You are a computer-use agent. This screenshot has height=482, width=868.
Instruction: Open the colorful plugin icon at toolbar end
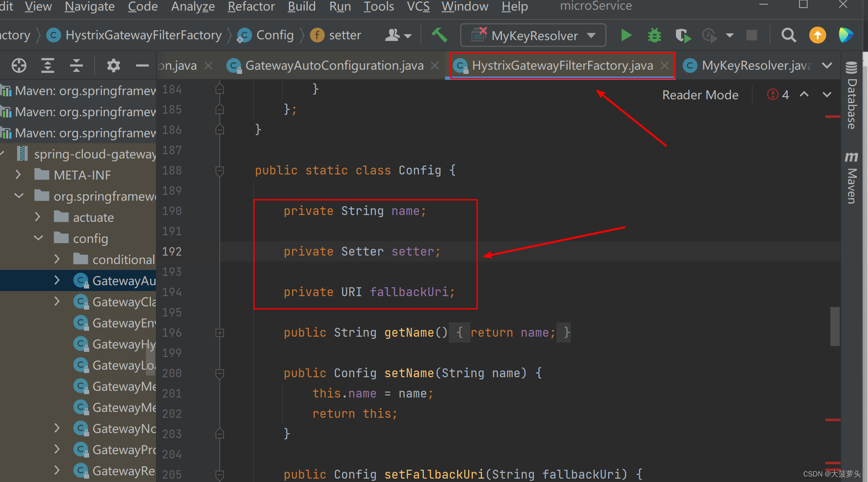pyautogui.click(x=846, y=35)
